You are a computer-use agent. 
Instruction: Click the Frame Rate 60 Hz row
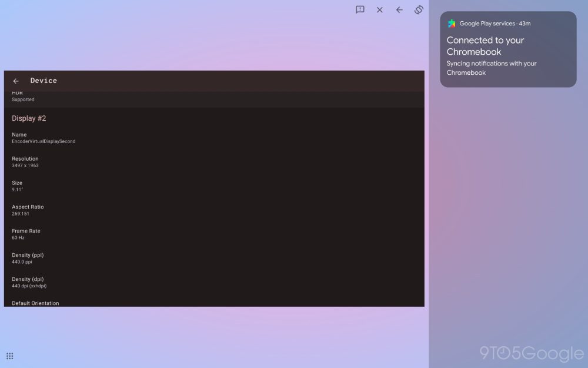[x=26, y=234]
